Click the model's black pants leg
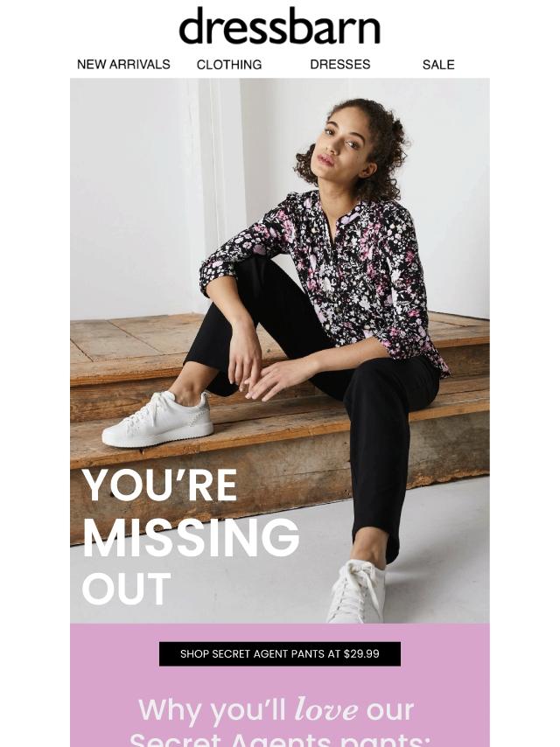 coord(381,452)
